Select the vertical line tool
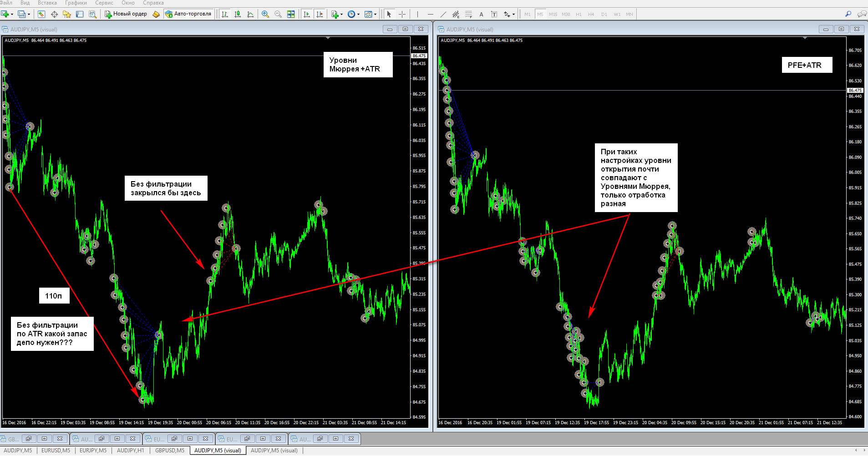 (417, 14)
